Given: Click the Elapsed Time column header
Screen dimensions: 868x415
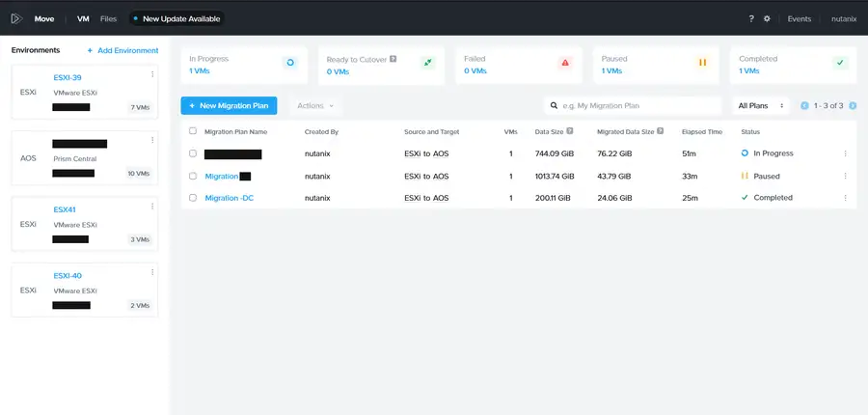Looking at the screenshot, I should pyautogui.click(x=702, y=132).
